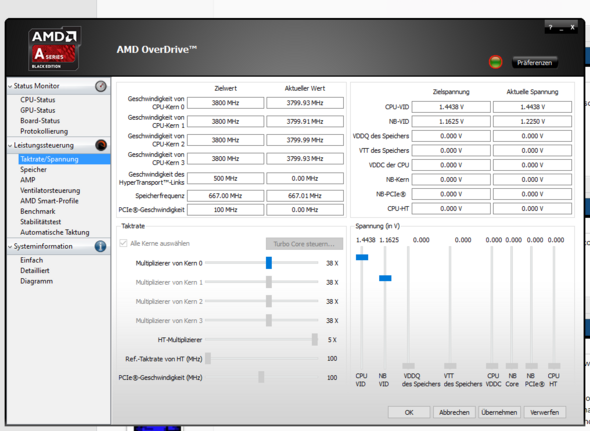The width and height of the screenshot is (590, 431).
Task: Click the 5 X HT-Multiplizierer value
Action: tap(332, 340)
